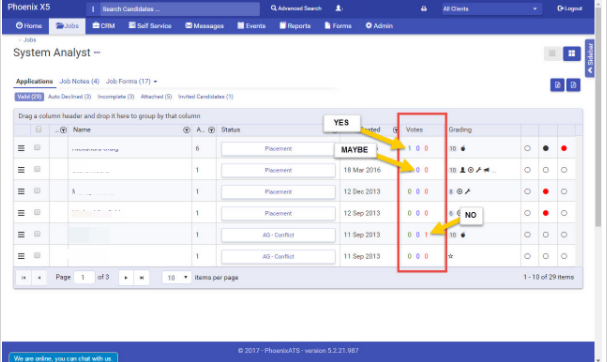Open the Messages menu
Screen dimensions: 607x362
[x=204, y=26]
